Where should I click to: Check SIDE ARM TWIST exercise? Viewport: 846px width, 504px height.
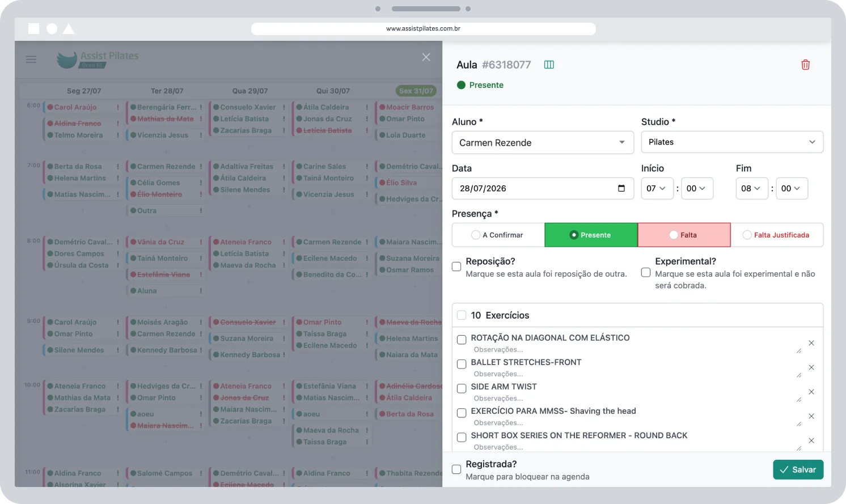(x=462, y=388)
